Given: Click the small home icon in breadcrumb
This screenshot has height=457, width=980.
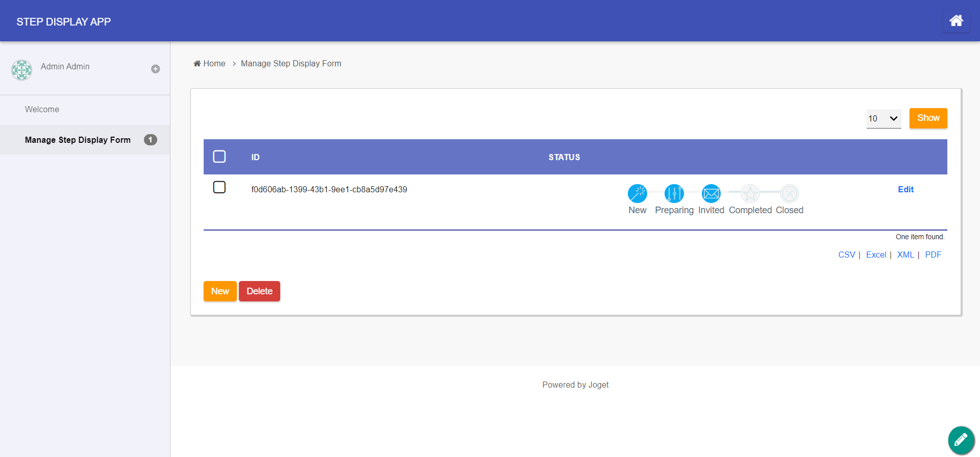Looking at the screenshot, I should tap(197, 63).
